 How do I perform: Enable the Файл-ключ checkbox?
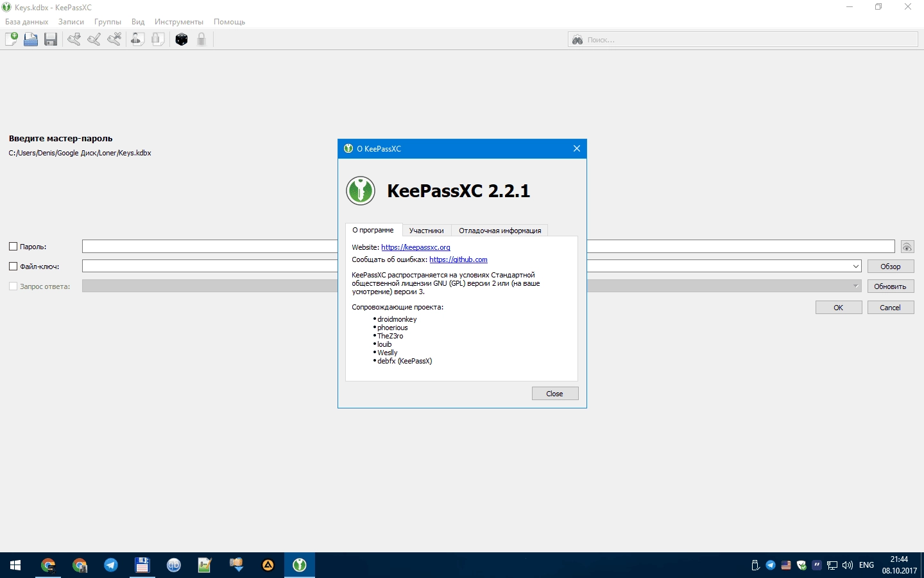click(13, 267)
